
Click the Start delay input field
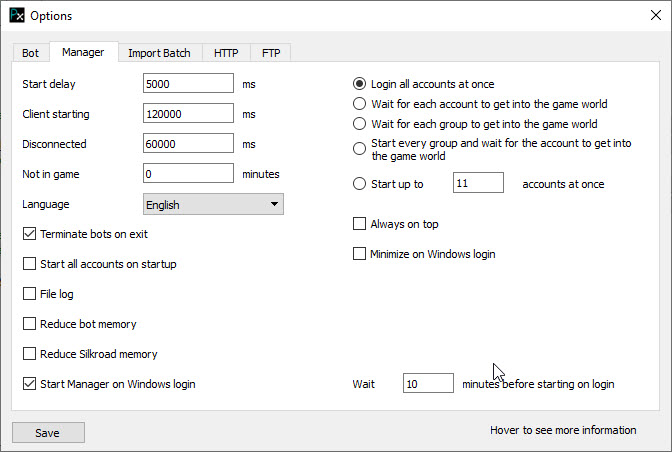188,85
